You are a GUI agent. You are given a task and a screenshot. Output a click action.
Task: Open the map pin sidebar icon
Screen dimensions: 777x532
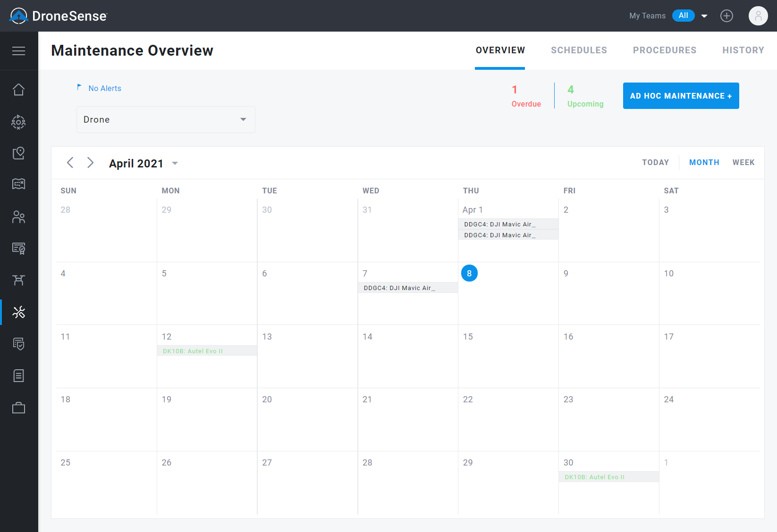18,153
